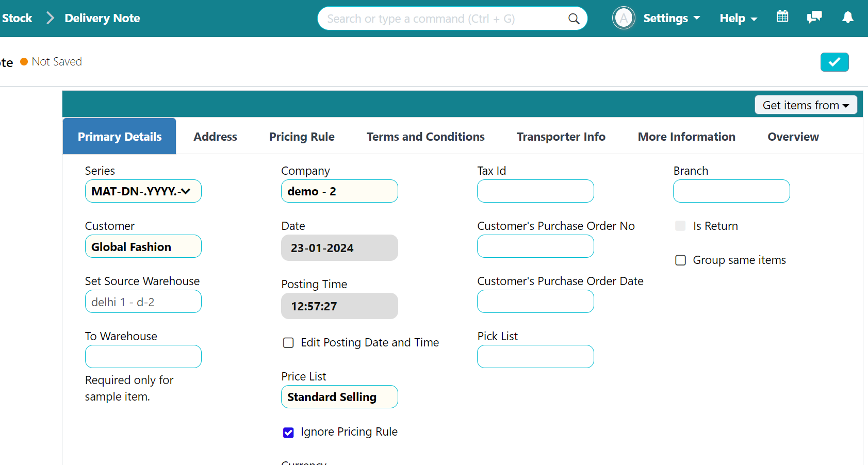Click Customer's Purchase Order No field

[x=535, y=246]
